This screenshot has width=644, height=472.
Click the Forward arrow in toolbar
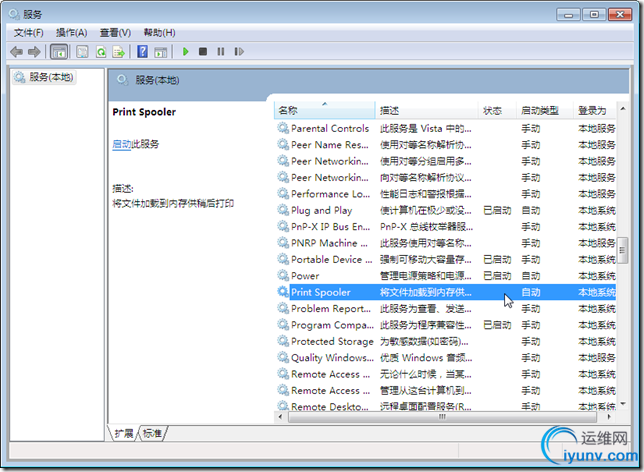pyautogui.click(x=34, y=52)
